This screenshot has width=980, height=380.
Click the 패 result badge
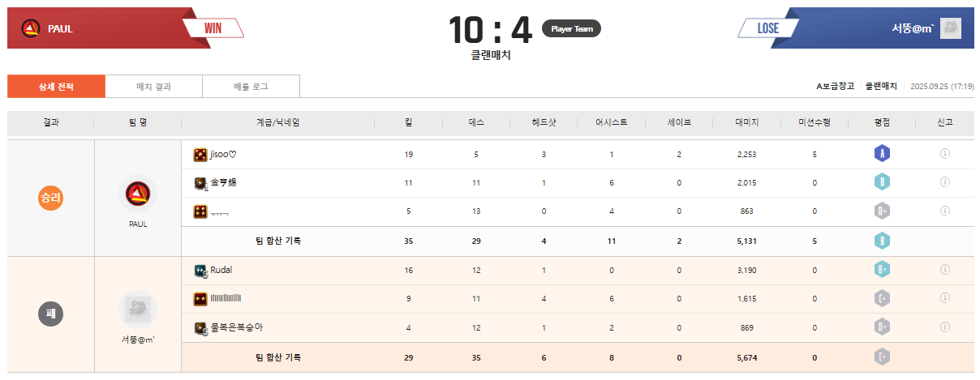pos(50,314)
